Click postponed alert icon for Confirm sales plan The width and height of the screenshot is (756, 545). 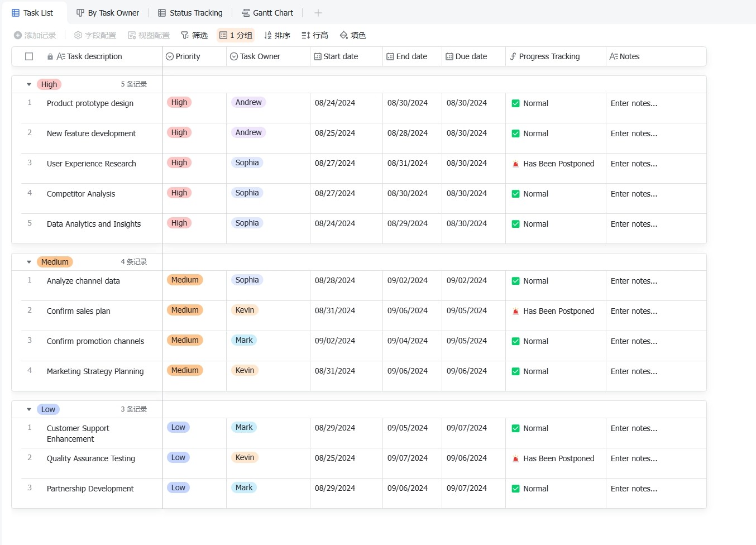pyautogui.click(x=516, y=311)
